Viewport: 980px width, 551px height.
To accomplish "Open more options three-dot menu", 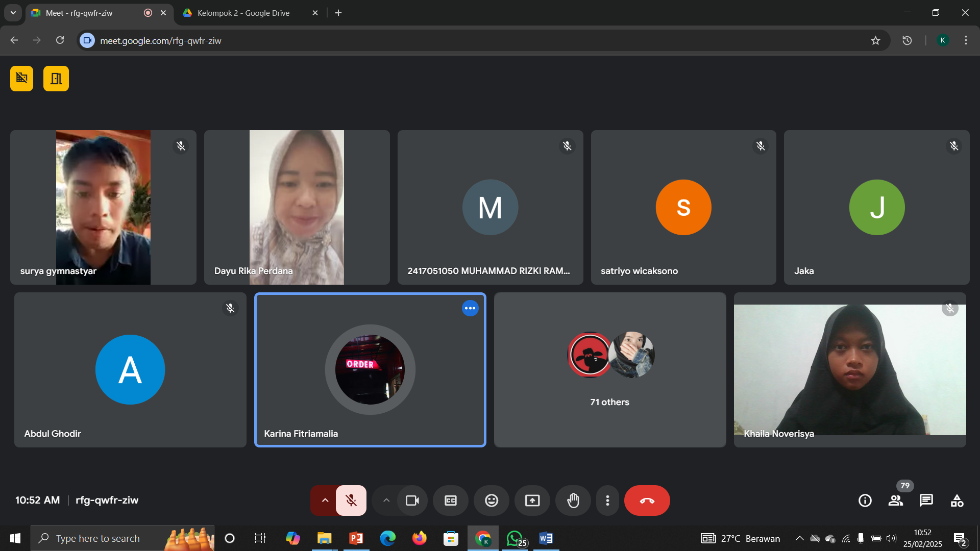I will [607, 500].
